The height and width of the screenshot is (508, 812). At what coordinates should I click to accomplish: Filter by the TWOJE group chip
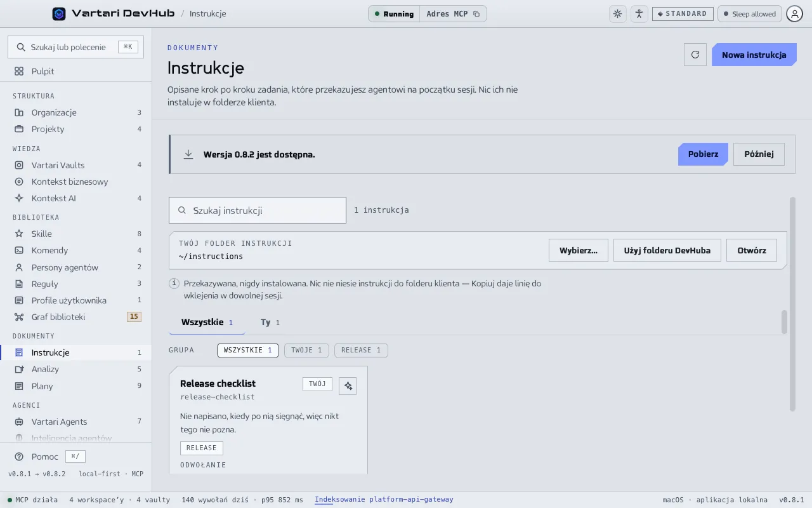pos(306,350)
